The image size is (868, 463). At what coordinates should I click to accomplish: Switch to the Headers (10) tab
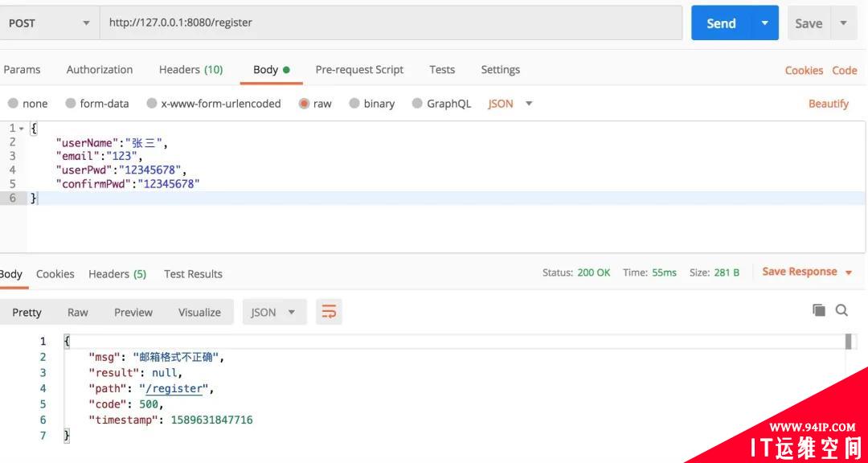click(x=190, y=70)
